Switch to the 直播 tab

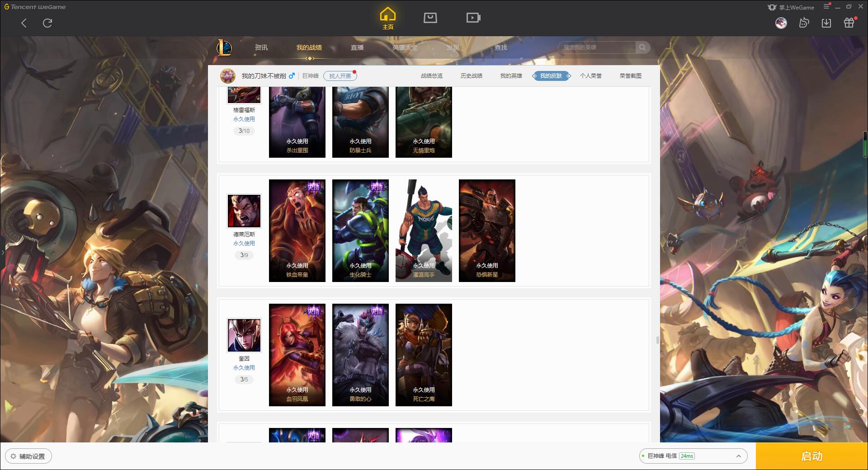click(357, 47)
